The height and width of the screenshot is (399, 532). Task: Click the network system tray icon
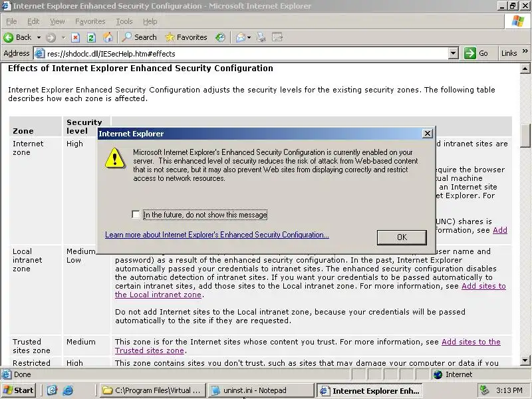coord(485,390)
